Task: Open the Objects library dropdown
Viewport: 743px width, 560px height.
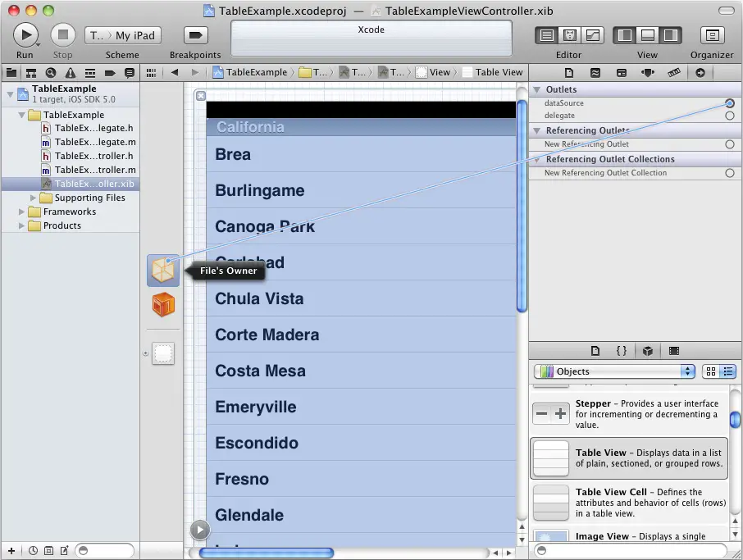Action: (x=613, y=371)
